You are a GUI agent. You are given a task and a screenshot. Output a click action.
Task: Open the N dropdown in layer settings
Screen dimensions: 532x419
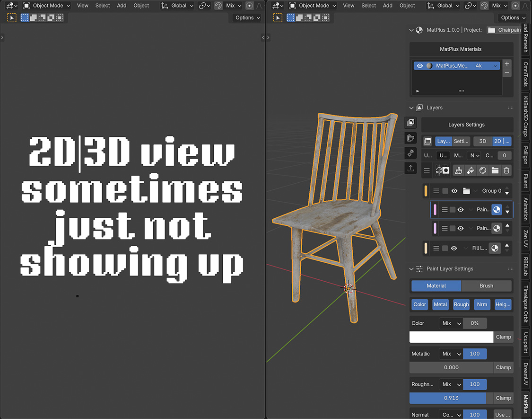pyautogui.click(x=474, y=155)
